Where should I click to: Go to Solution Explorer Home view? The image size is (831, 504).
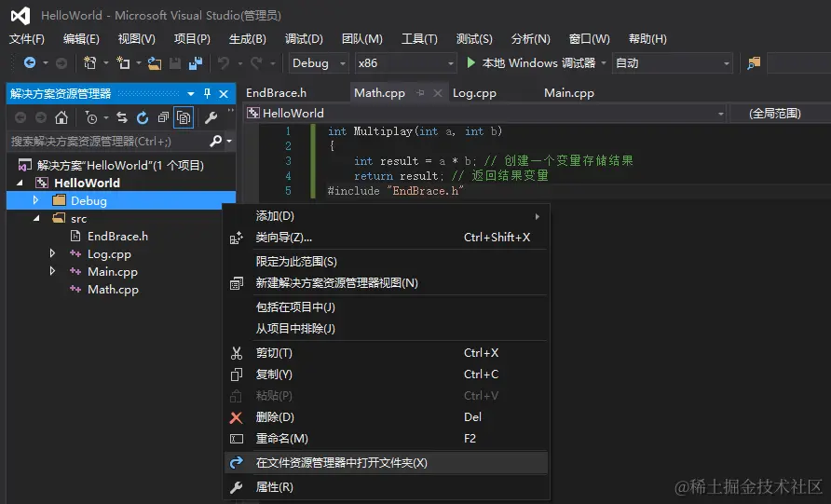coord(61,117)
